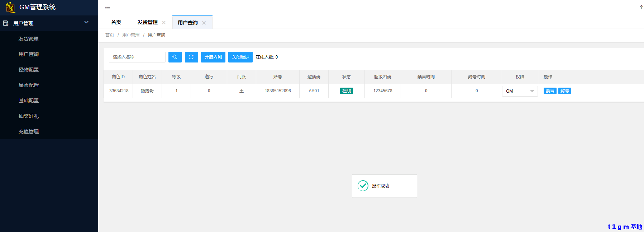Switch to the 首页 tab
644x232 pixels.
click(116, 22)
